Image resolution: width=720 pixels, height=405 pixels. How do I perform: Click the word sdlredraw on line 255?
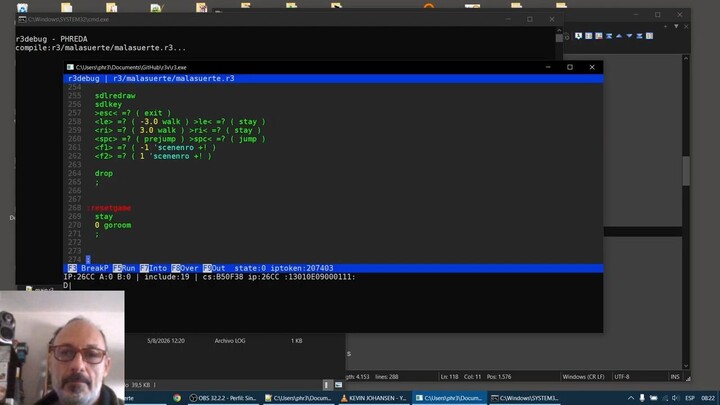[x=115, y=96]
